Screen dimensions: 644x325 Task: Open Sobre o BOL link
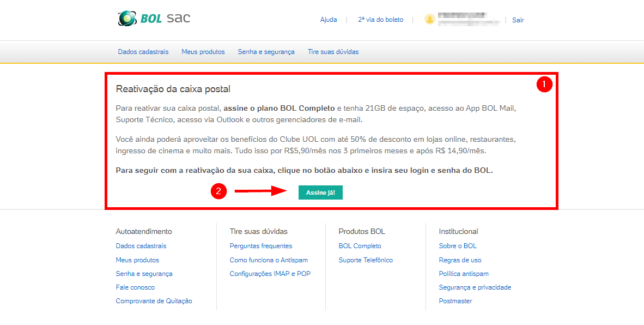(458, 246)
